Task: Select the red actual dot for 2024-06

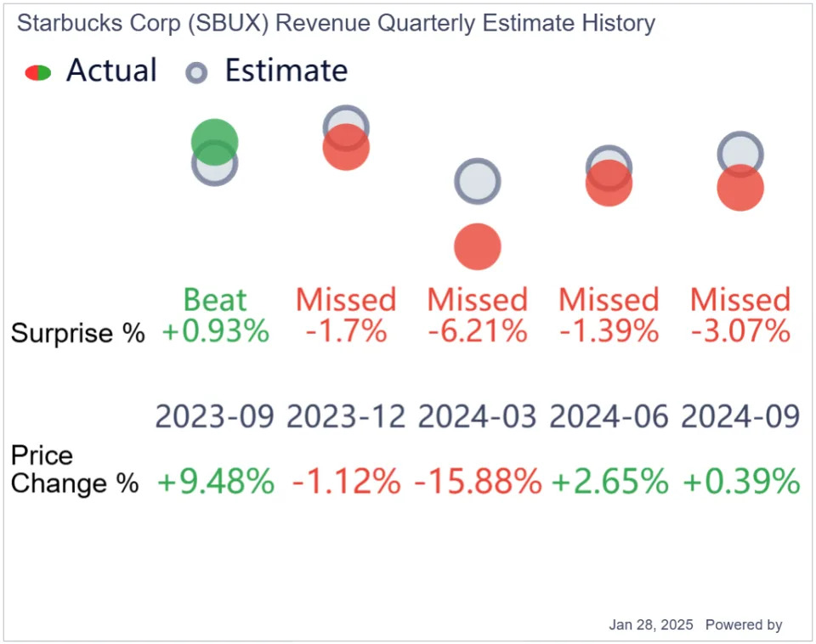Action: 609,184
